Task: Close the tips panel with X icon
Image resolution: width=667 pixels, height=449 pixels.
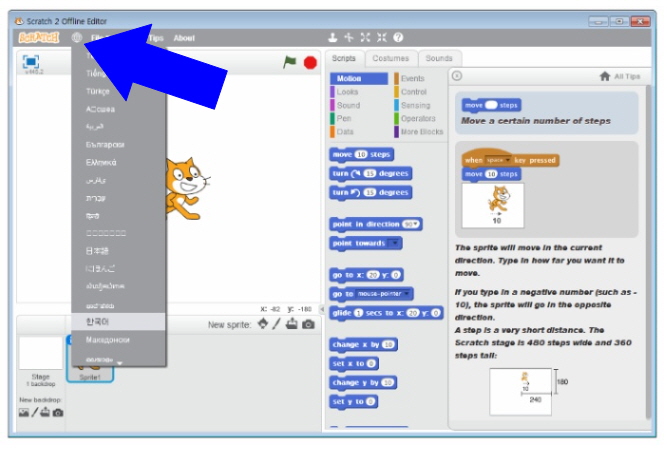Action: coord(457,76)
